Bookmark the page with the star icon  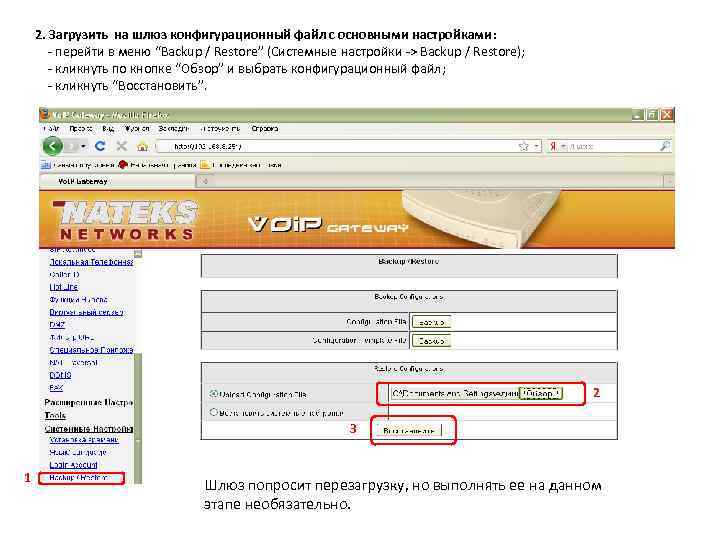tap(523, 146)
